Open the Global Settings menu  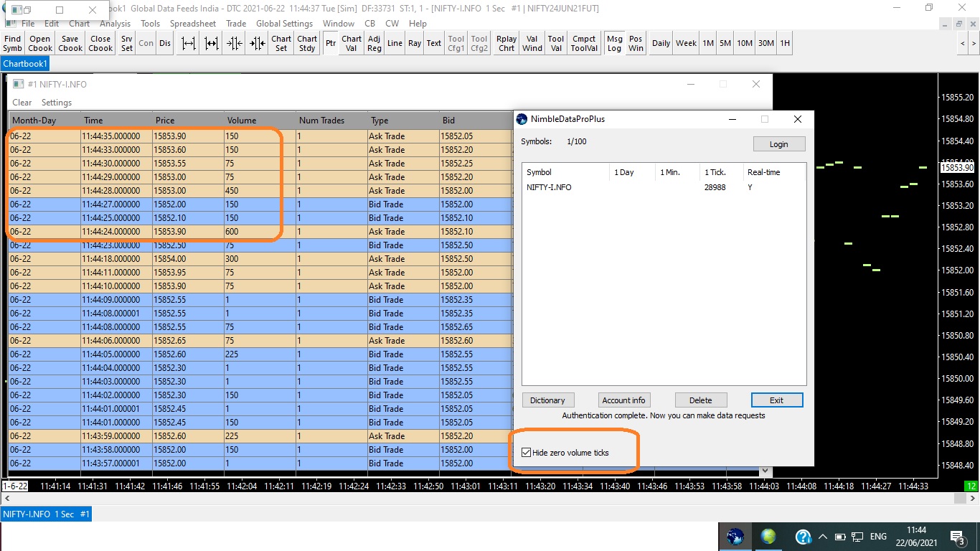(x=284, y=24)
